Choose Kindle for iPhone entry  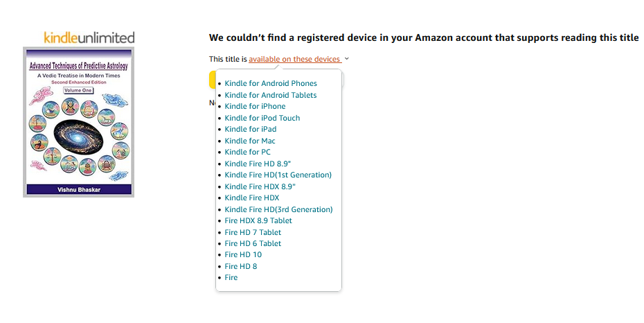255,107
